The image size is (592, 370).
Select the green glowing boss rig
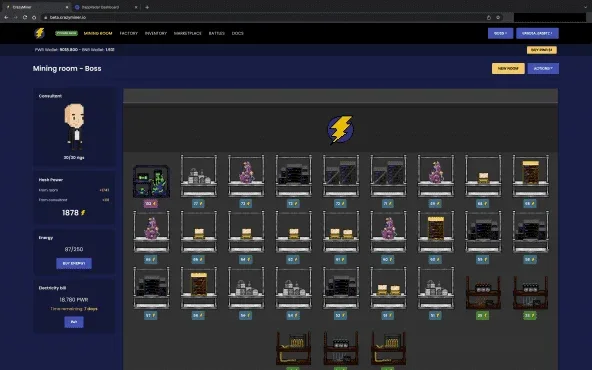coord(151,181)
